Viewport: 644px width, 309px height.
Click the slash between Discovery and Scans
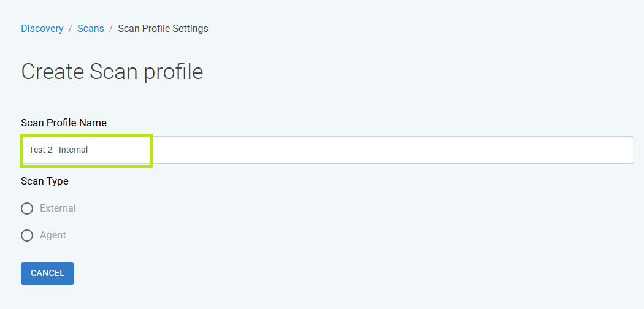point(71,29)
